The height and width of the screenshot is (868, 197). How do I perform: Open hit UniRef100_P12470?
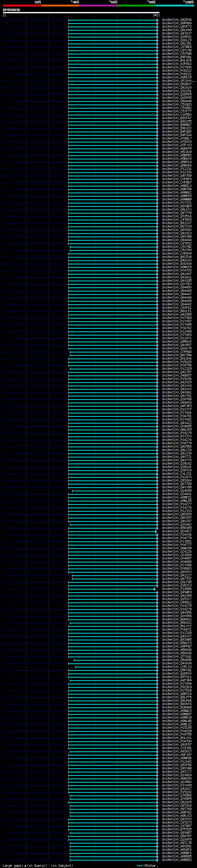[176, 477]
